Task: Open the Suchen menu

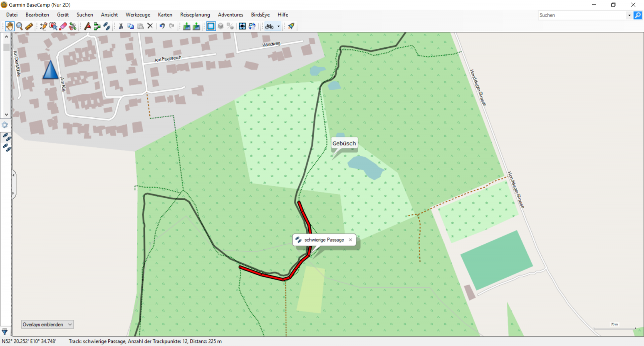Action: click(85, 15)
